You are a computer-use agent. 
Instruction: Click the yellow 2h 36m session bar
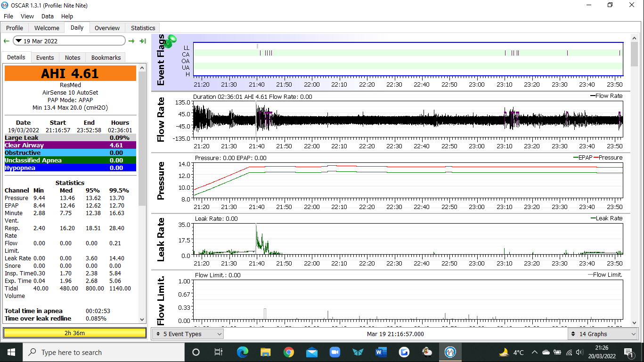click(74, 333)
